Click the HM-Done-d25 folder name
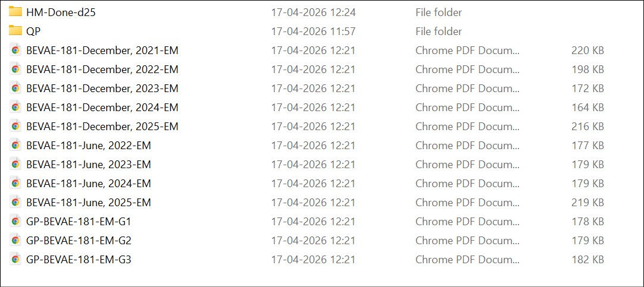 61,12
